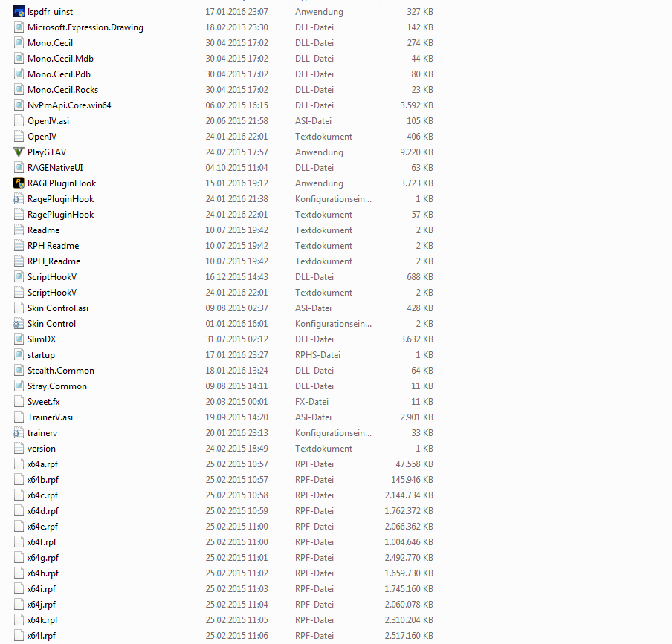Click the size 3.592 KB
The image size is (672, 644).
coord(416,105)
